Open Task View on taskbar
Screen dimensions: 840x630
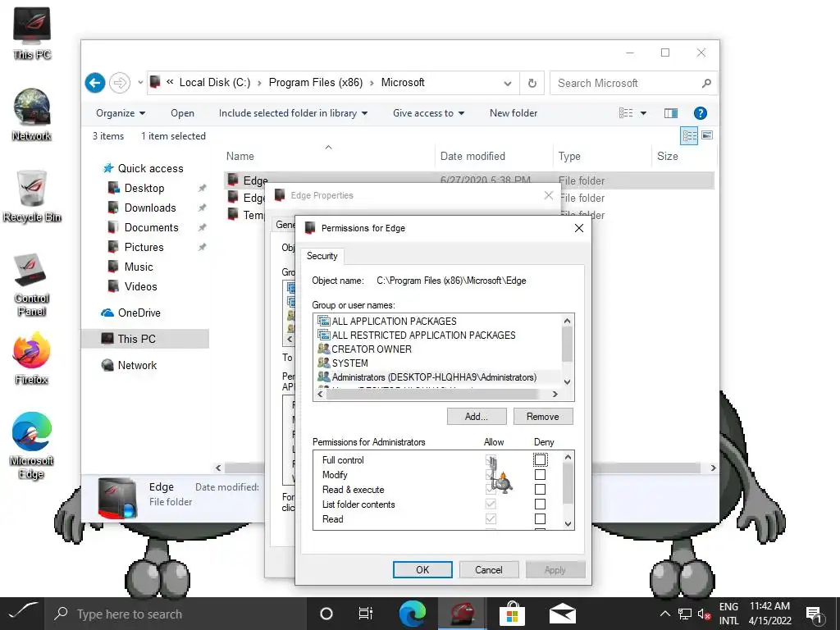pyautogui.click(x=365, y=614)
